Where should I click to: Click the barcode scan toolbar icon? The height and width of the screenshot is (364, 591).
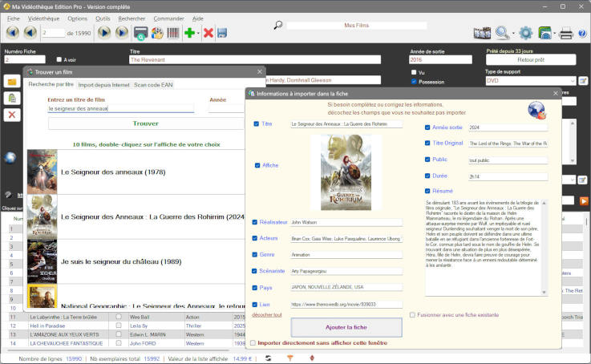coord(173,33)
